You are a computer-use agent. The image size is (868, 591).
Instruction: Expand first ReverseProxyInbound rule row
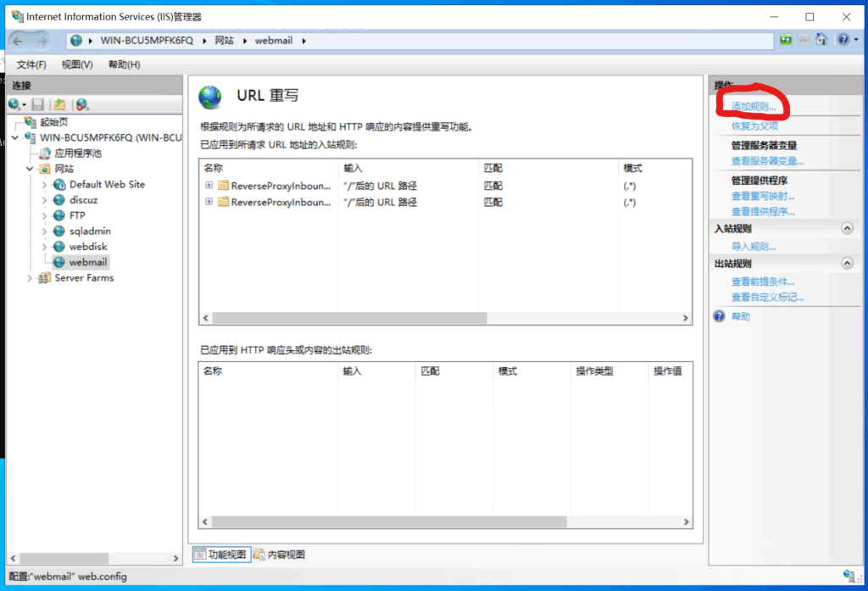tap(209, 185)
